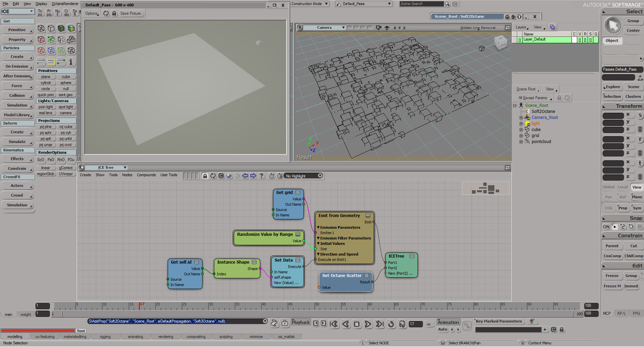Click the ICE Tree refresh icon

[213, 176]
